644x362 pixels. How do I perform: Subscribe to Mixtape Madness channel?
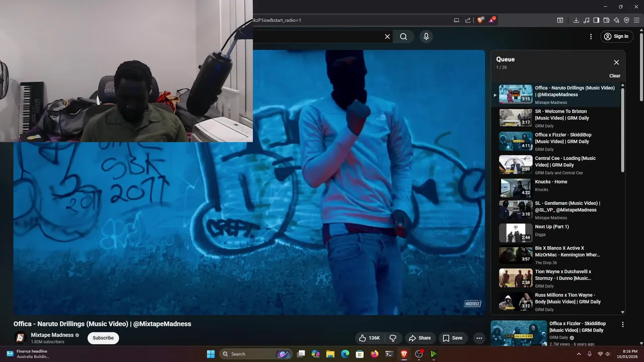click(x=103, y=338)
